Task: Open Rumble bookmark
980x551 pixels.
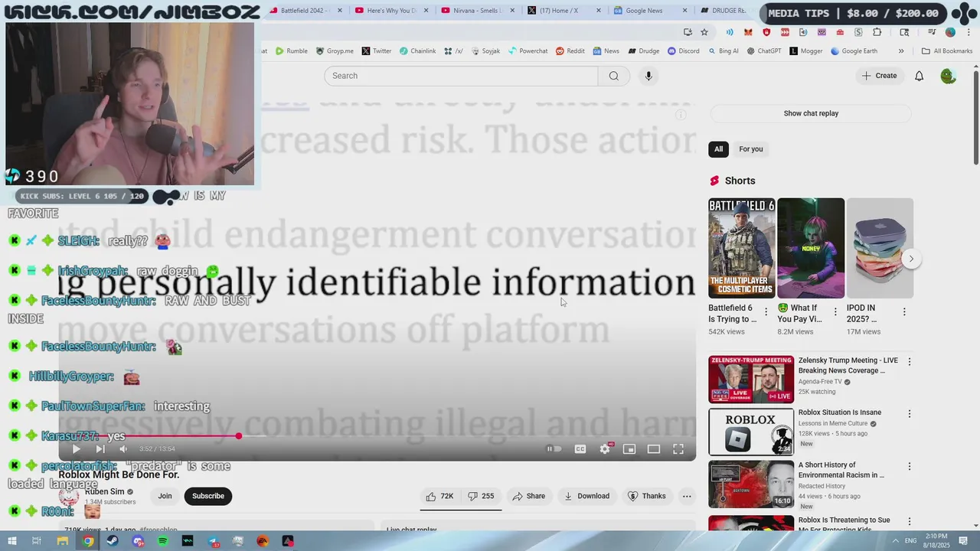Action: 292,51
